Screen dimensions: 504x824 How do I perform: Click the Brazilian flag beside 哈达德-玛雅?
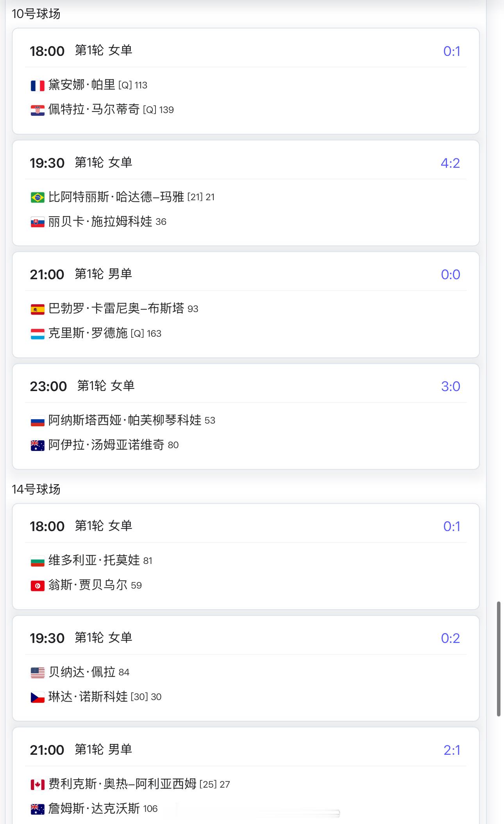tap(38, 197)
